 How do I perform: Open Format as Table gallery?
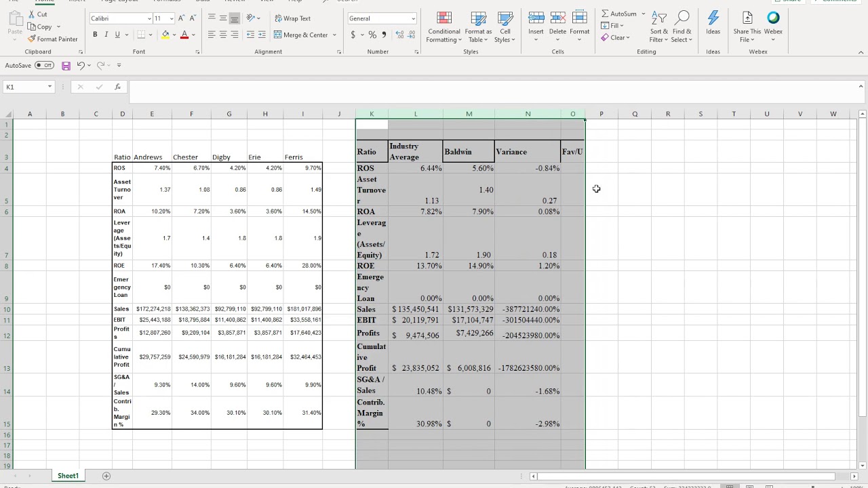click(x=478, y=27)
